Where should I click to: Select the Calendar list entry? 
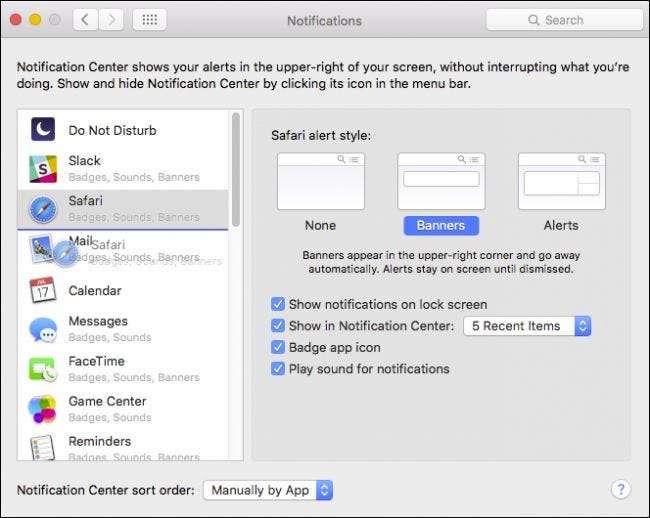click(123, 290)
